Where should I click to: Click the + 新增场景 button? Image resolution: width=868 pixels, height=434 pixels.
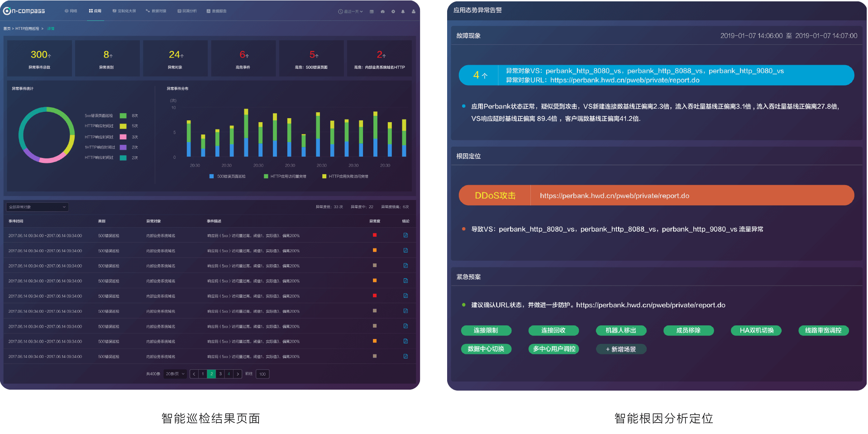(x=621, y=349)
